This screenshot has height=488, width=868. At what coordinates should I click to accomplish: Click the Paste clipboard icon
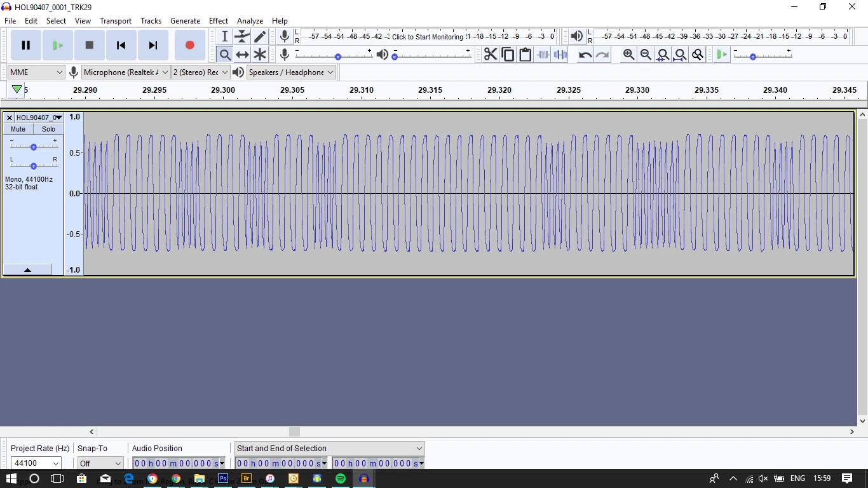525,55
